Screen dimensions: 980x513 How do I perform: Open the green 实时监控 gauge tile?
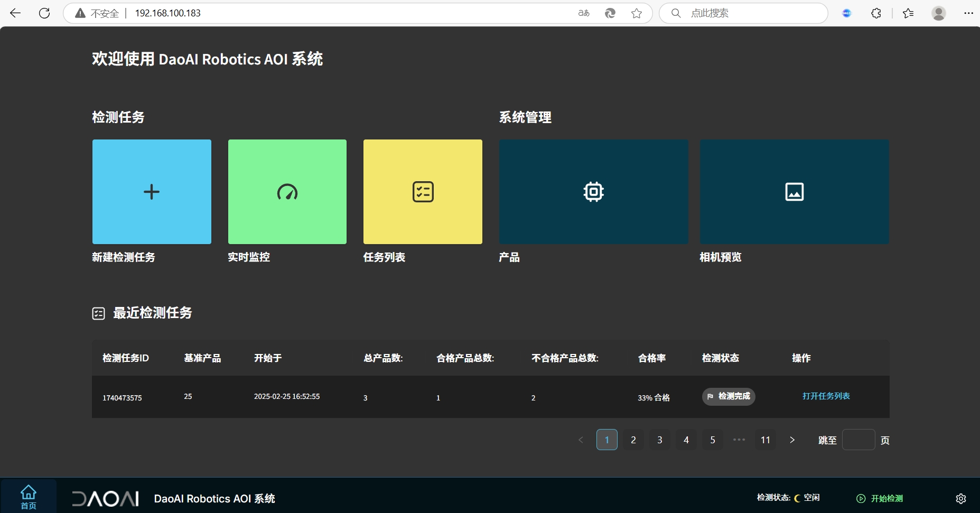click(287, 192)
